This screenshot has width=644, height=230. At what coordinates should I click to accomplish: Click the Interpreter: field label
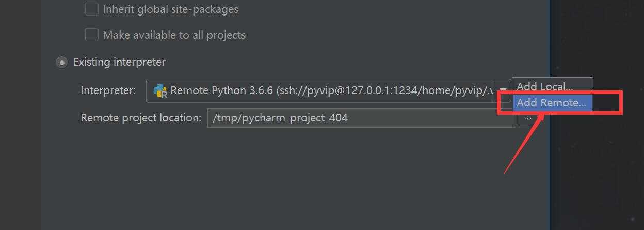[x=108, y=90]
